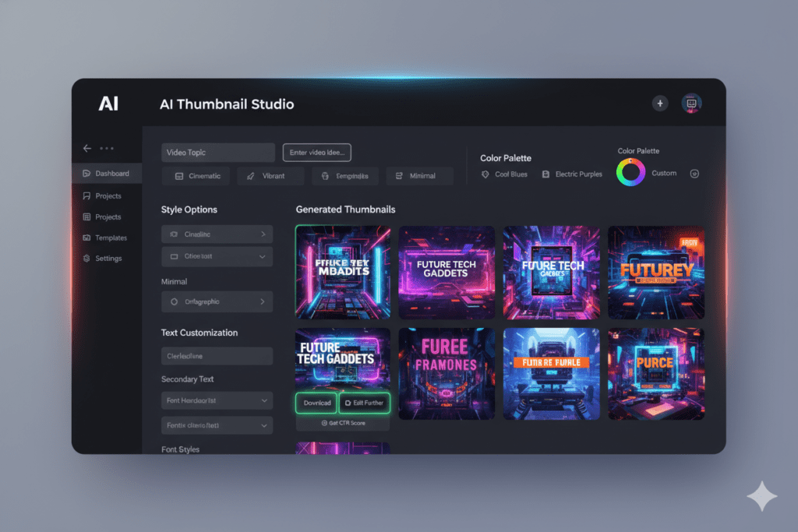Select the Dashboard icon in the sidebar
Screen dimensions: 798x532
pyautogui.click(x=87, y=173)
